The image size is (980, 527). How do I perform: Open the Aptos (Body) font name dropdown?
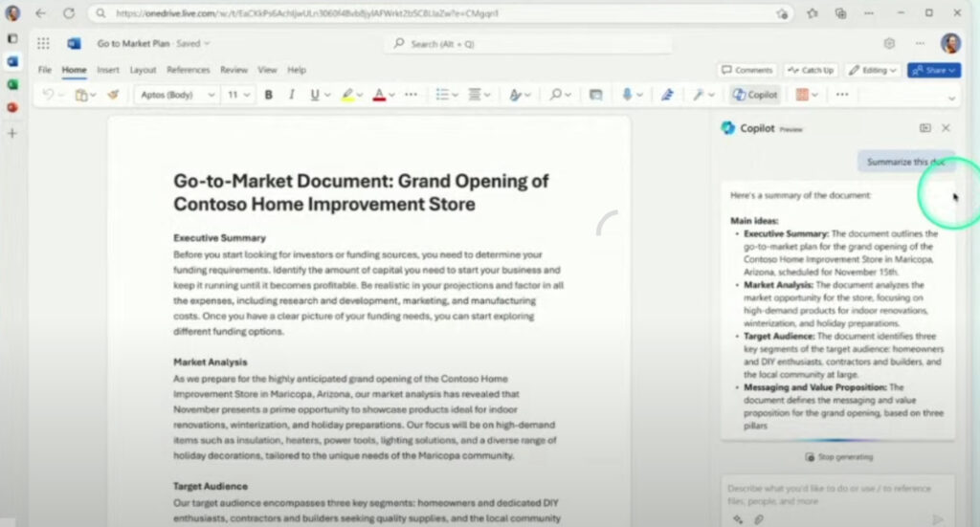[178, 95]
